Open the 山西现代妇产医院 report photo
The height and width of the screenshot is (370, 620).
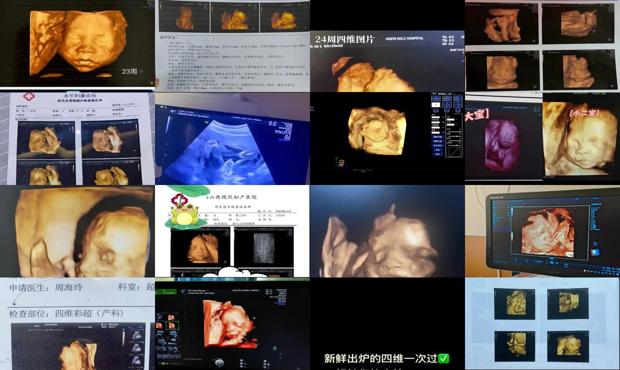coord(232,231)
